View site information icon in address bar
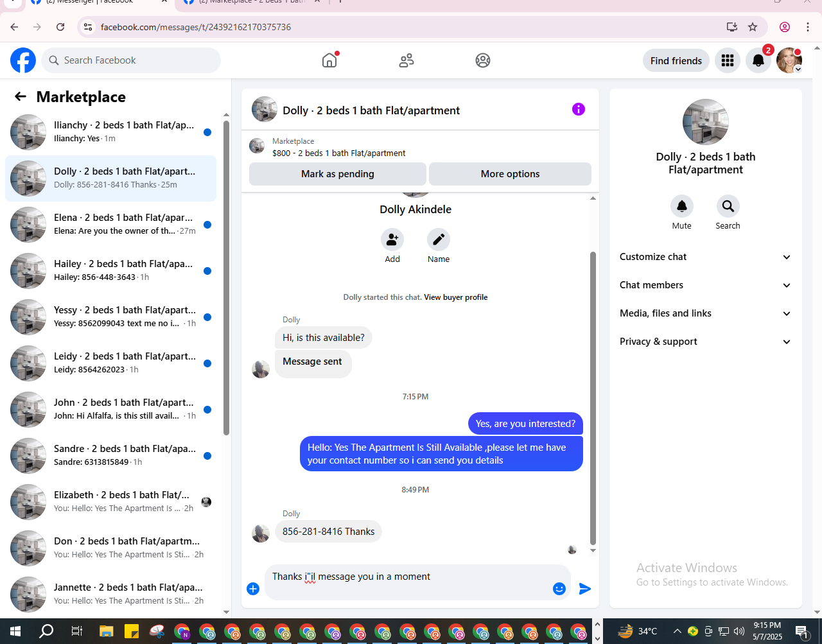Screen dimensions: 822x644 coord(88,27)
